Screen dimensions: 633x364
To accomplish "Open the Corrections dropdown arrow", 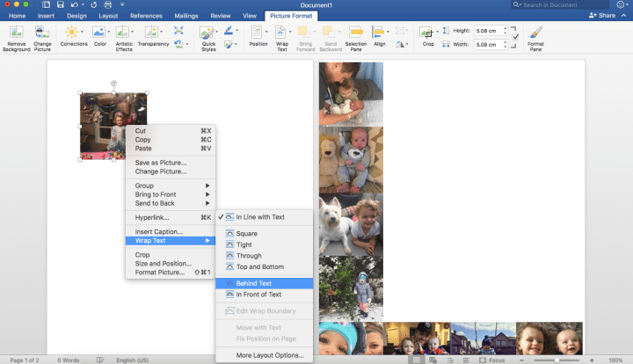I will (x=82, y=32).
